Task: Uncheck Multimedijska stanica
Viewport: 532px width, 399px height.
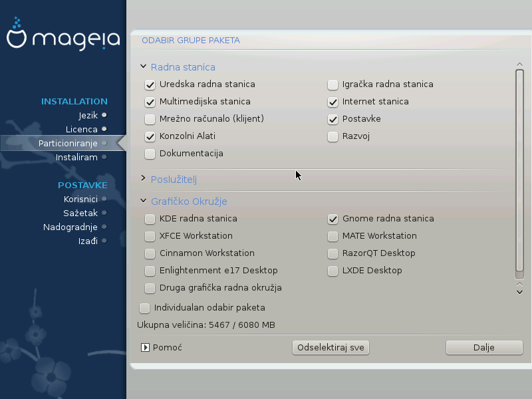Action: [x=150, y=102]
